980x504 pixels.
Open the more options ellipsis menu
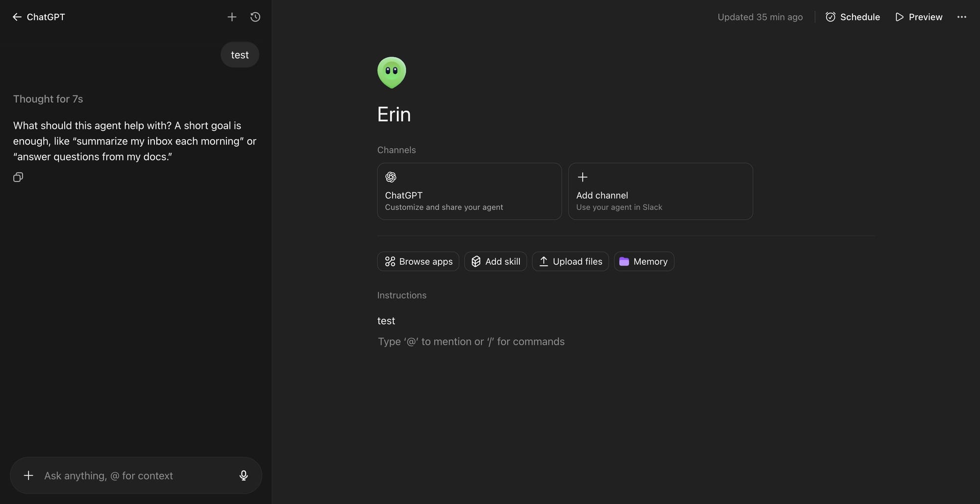tap(962, 17)
